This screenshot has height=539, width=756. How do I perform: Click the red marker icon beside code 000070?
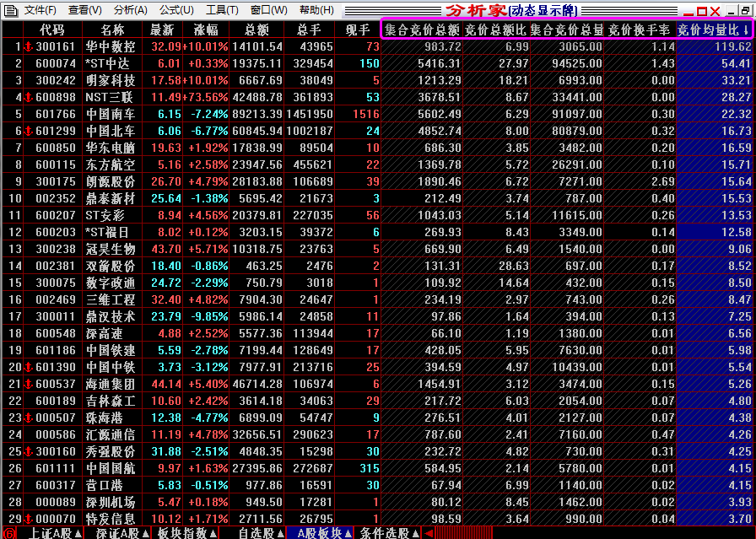[29, 520]
